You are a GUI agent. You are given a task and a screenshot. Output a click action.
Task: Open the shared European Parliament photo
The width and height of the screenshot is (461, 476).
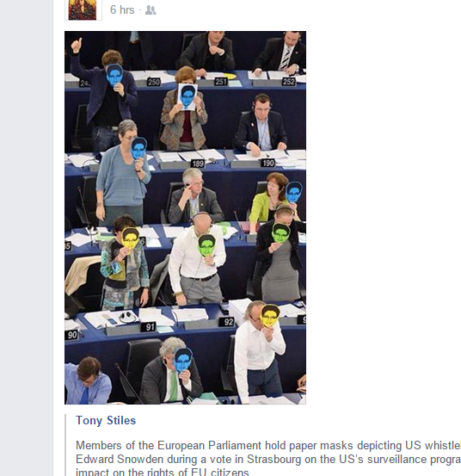(x=185, y=218)
